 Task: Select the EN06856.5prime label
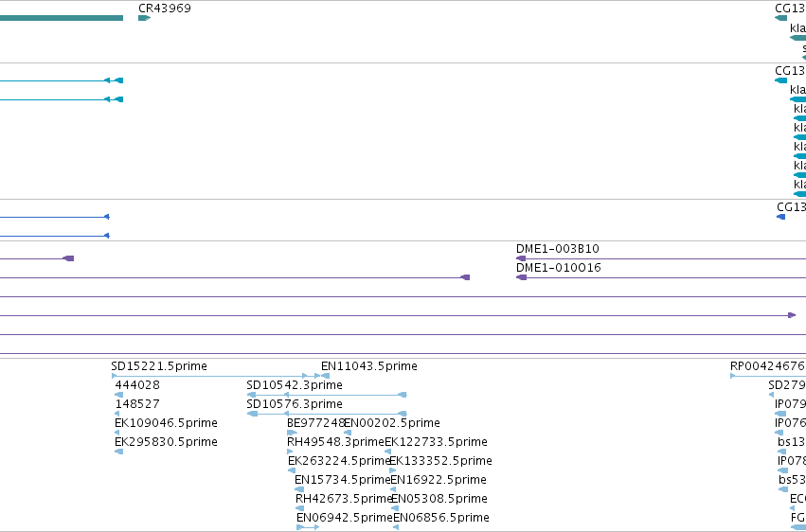[441, 518]
